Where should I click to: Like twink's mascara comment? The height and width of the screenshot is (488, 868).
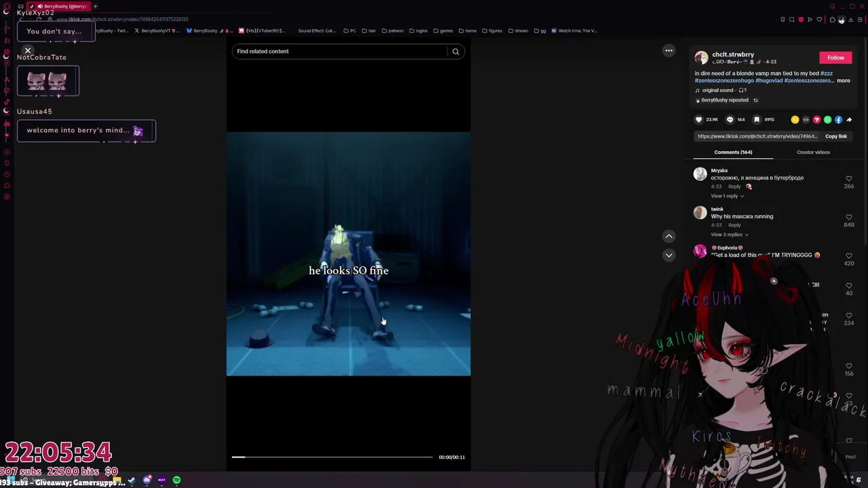[x=849, y=217]
